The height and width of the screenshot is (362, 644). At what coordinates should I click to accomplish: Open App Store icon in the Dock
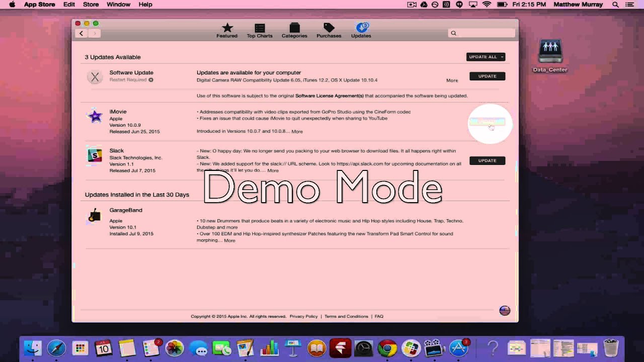tap(458, 347)
